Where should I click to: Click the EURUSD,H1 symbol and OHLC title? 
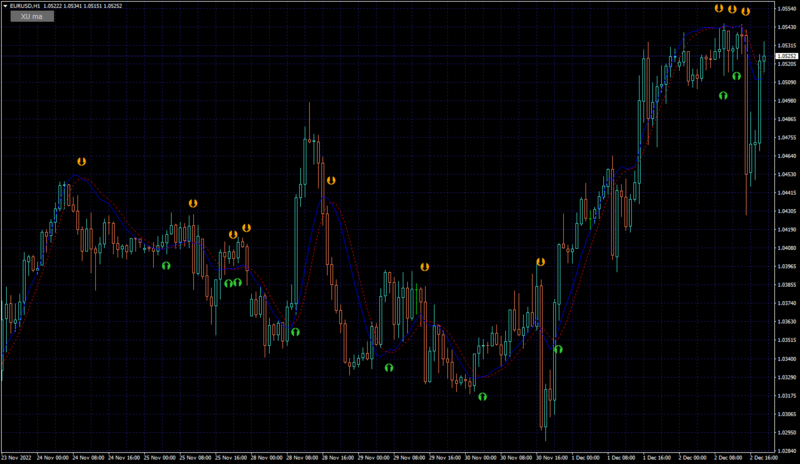click(66, 6)
